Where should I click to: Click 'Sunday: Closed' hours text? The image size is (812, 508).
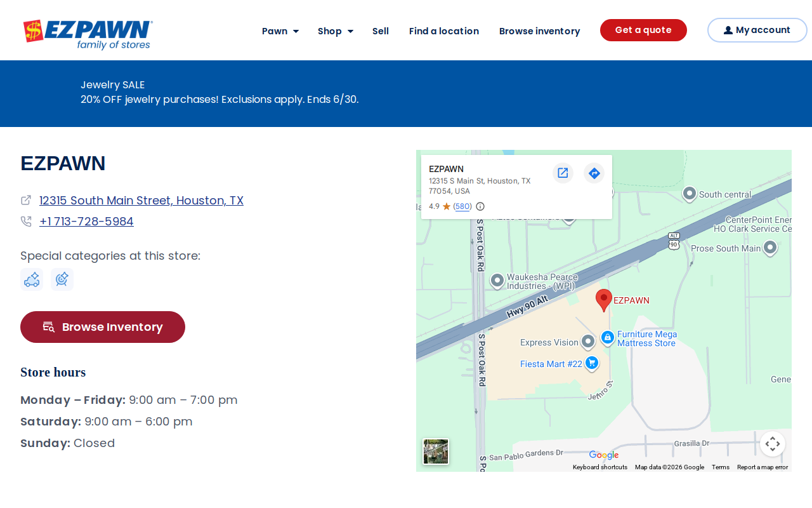click(x=68, y=443)
